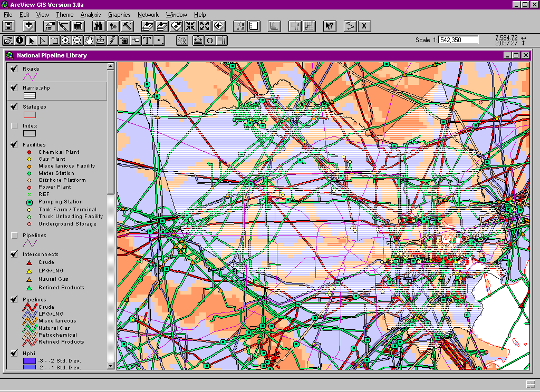Enable the unchecked Pipelines theme checkbox
The width and height of the screenshot is (540, 392).
14,236
